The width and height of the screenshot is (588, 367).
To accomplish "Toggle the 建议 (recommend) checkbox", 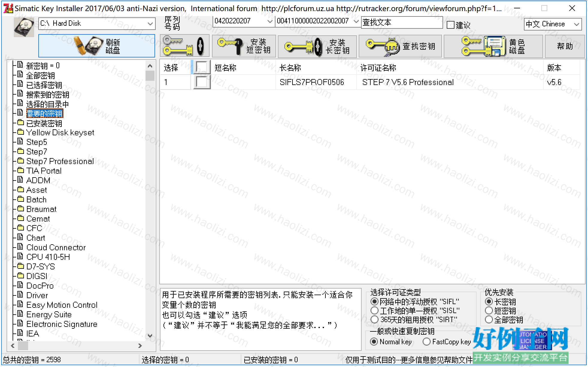I will point(450,25).
